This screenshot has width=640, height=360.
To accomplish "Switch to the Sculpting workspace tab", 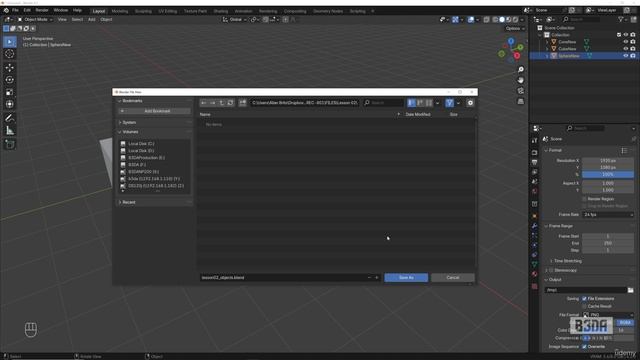I will click(x=143, y=11).
